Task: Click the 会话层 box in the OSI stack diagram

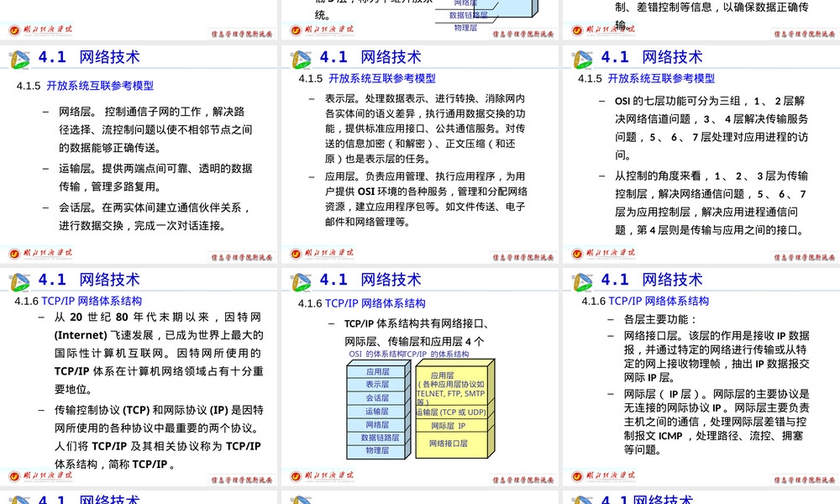Action: [376, 398]
